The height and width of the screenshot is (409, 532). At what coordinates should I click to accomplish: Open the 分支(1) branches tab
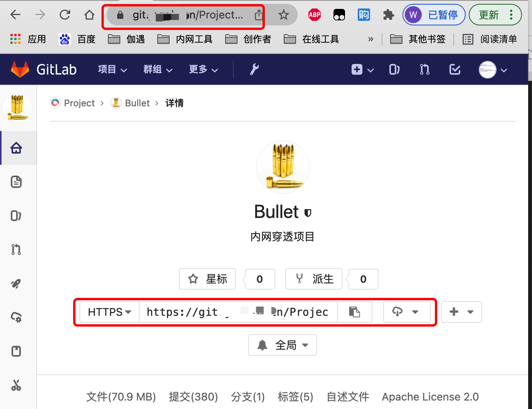point(248,397)
